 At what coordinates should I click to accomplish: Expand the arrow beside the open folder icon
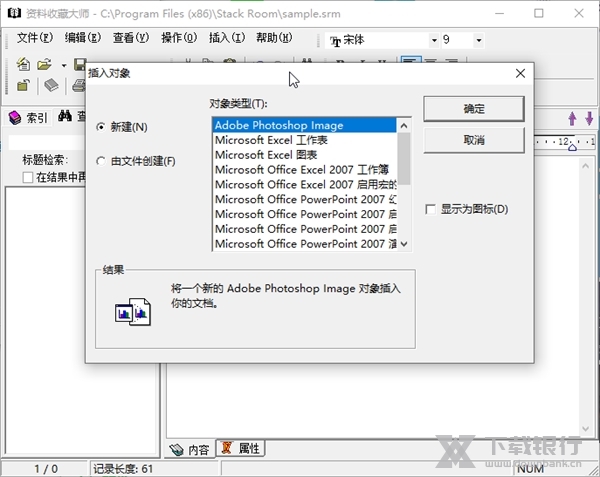point(64,65)
